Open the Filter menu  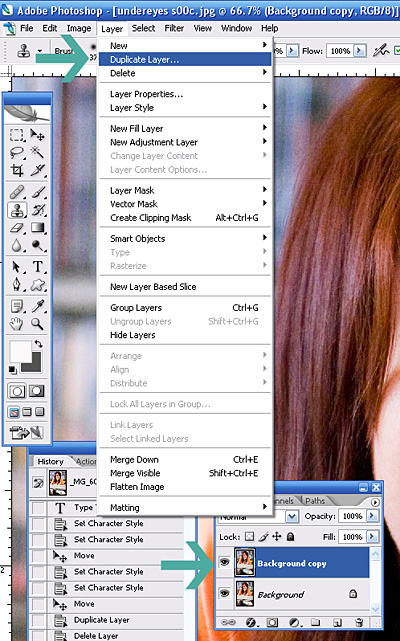coord(174,28)
